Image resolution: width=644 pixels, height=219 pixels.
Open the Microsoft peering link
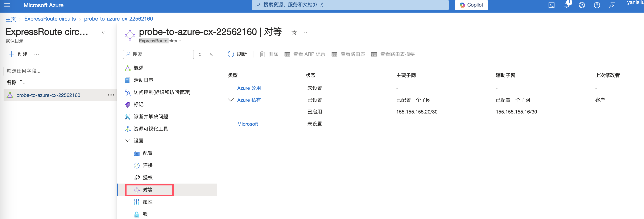pos(248,124)
